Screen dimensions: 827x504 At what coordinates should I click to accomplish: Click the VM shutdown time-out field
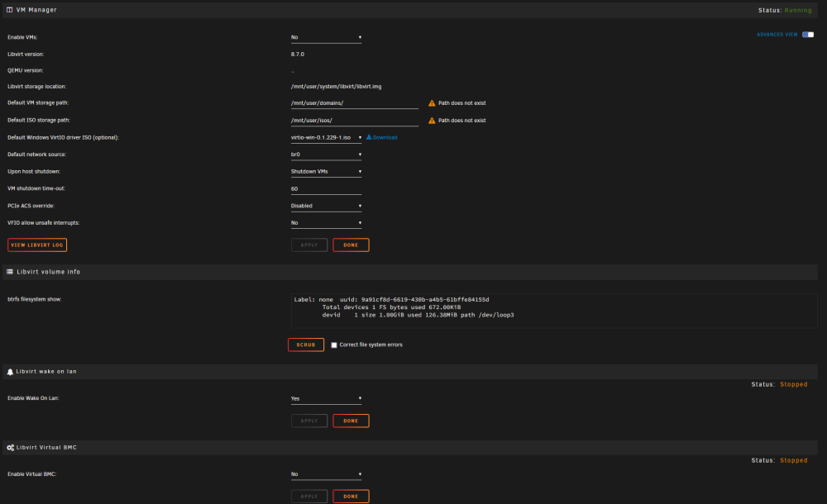pos(326,188)
